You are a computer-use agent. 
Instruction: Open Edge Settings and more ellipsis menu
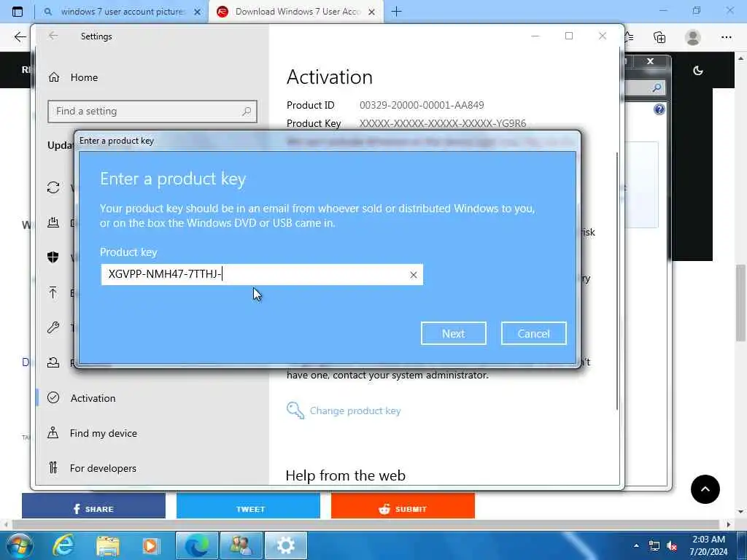726,37
